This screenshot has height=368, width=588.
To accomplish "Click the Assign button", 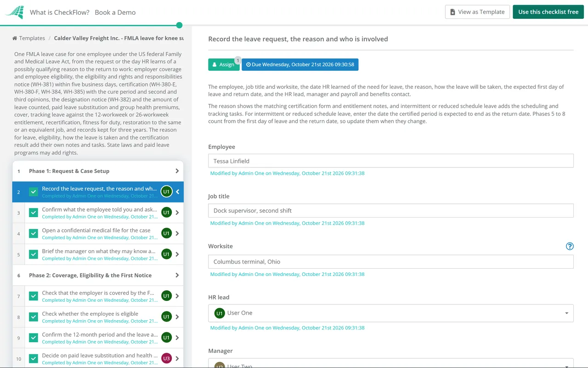I will click(224, 64).
